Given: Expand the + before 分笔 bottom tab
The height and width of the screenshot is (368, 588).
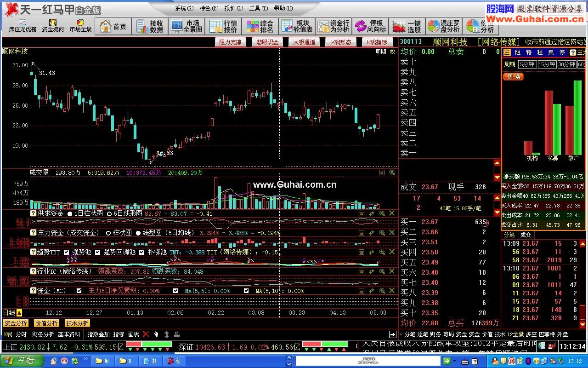Looking at the screenshot, I should (401, 334).
